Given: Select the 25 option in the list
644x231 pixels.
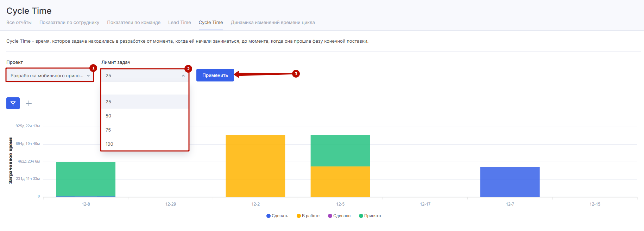Looking at the screenshot, I should pos(108,102).
